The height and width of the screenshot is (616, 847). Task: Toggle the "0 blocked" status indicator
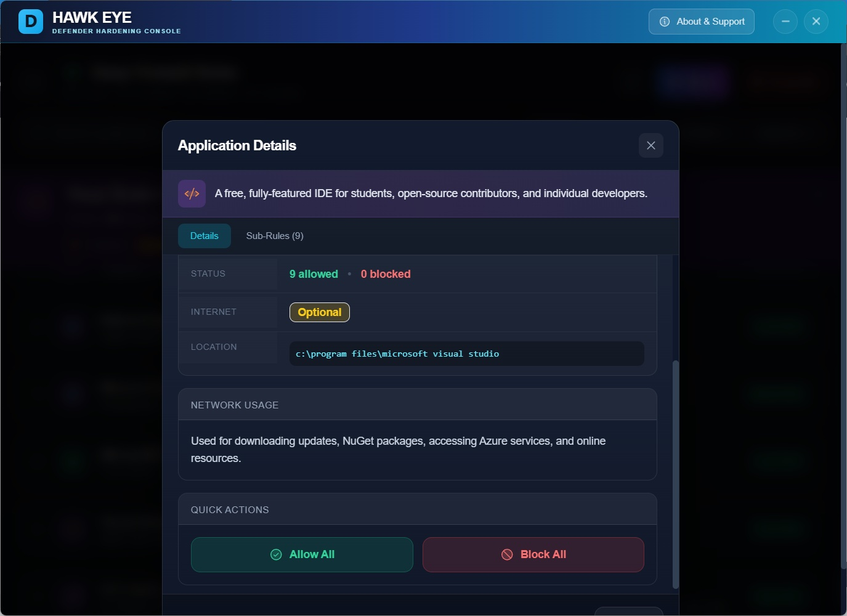(x=386, y=274)
